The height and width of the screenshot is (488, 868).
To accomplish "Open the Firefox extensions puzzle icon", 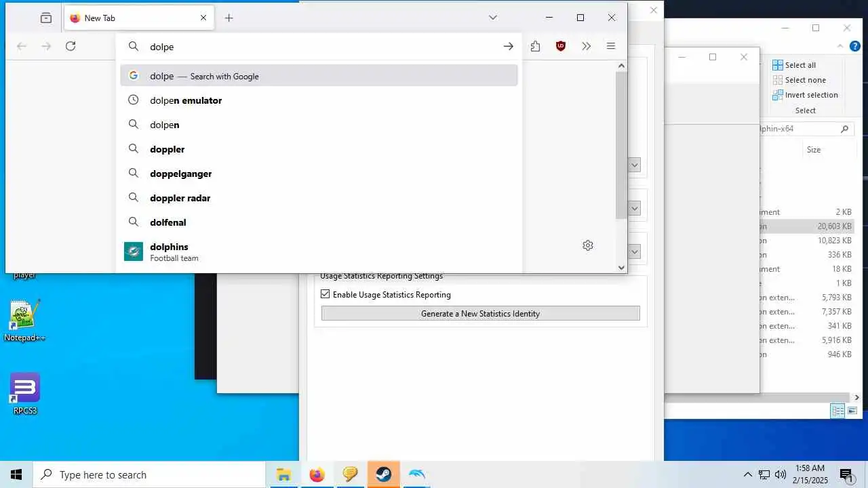I will pyautogui.click(x=536, y=46).
